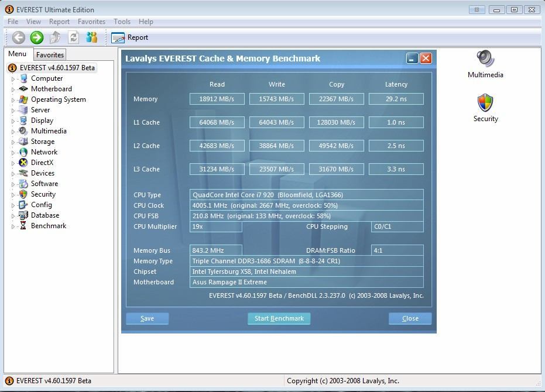This screenshot has height=392, width=545.
Task: Expand the Motherboard tree node
Action: pos(13,90)
